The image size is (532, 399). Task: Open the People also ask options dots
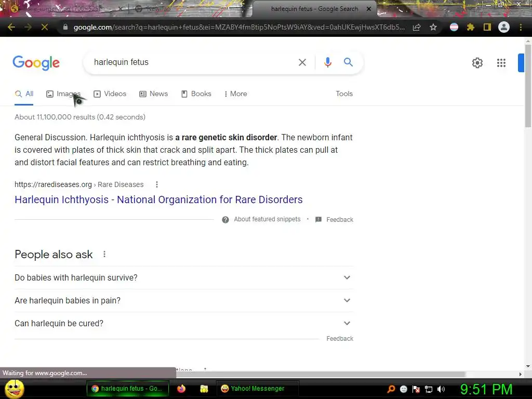coord(104,254)
